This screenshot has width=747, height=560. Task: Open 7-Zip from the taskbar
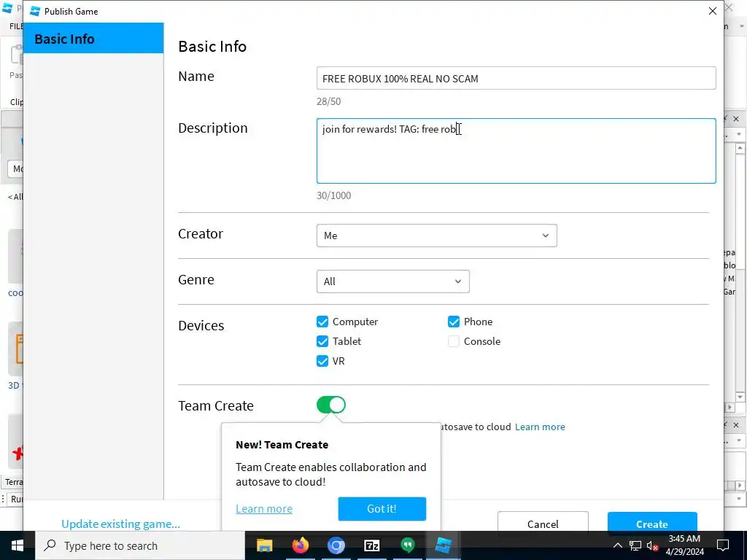(x=371, y=545)
